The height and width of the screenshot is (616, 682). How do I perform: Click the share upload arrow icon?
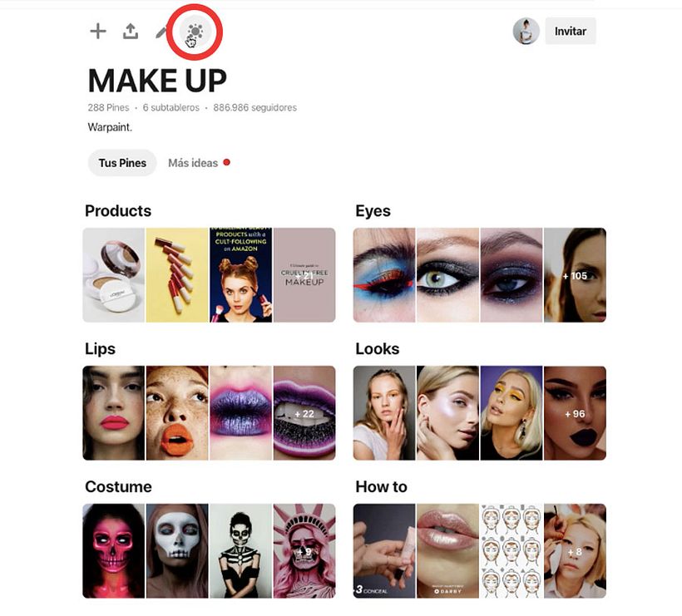(x=131, y=32)
